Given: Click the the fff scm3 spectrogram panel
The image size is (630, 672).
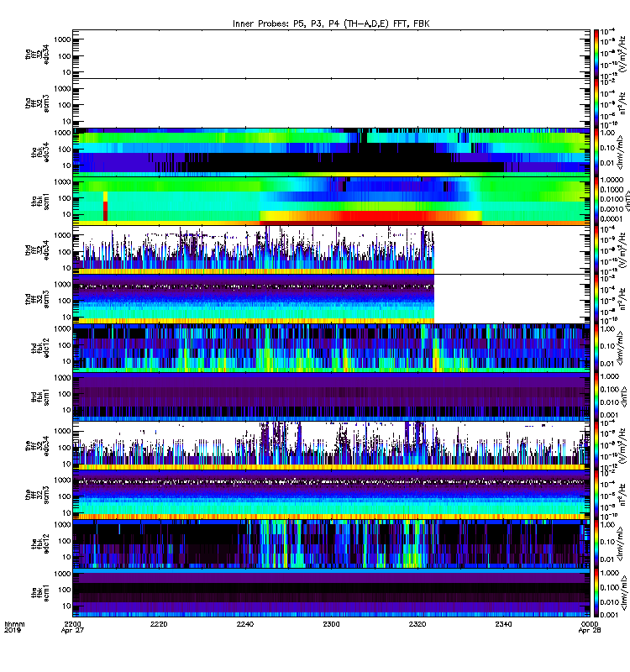Looking at the screenshot, I should tap(331, 495).
